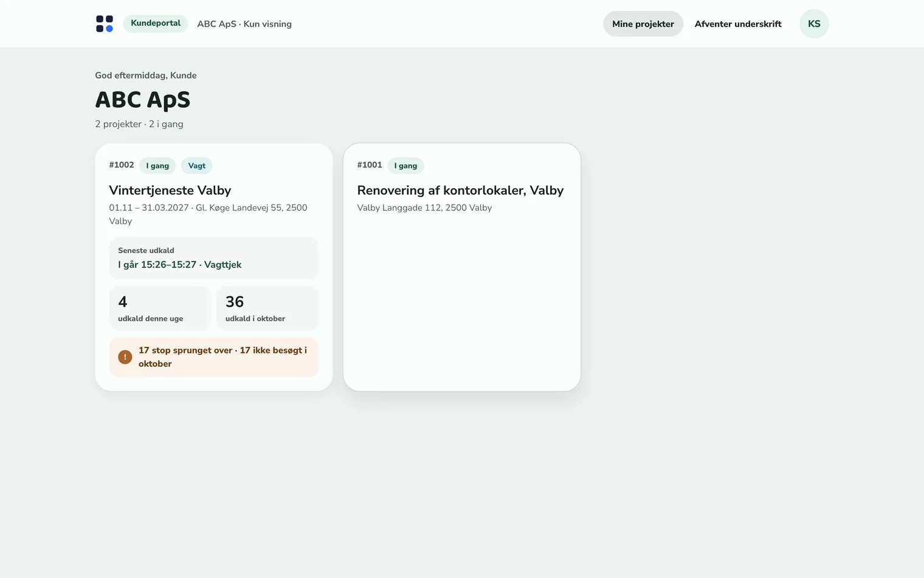Open project Renovering af kontorlokaler, Valby
The image size is (924, 578).
460,190
